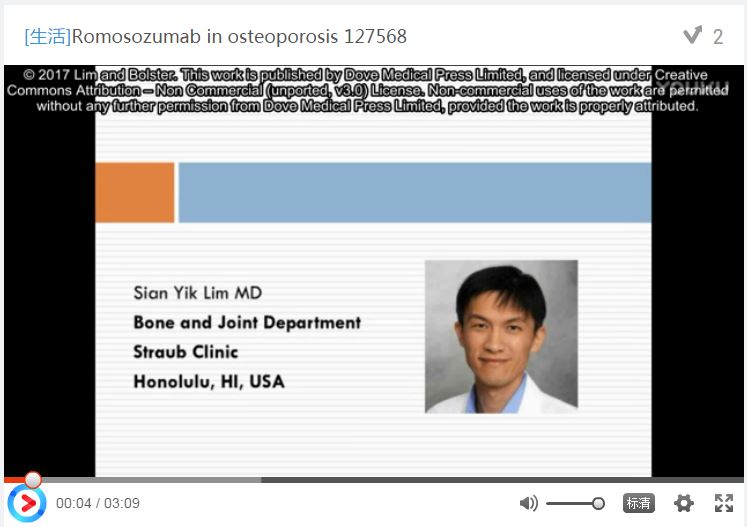
Task: Click the presenter's photo in the video
Action: click(x=501, y=336)
